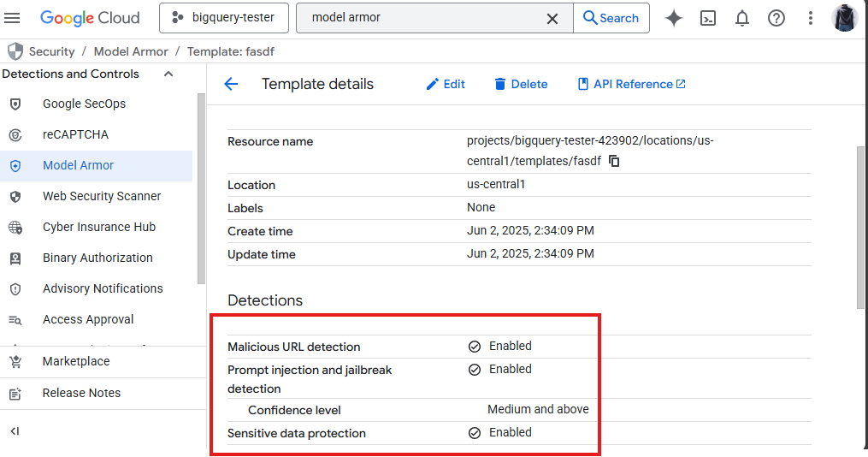Open the bigquery-tester project picker
This screenshot has width=868, height=457.
(224, 18)
